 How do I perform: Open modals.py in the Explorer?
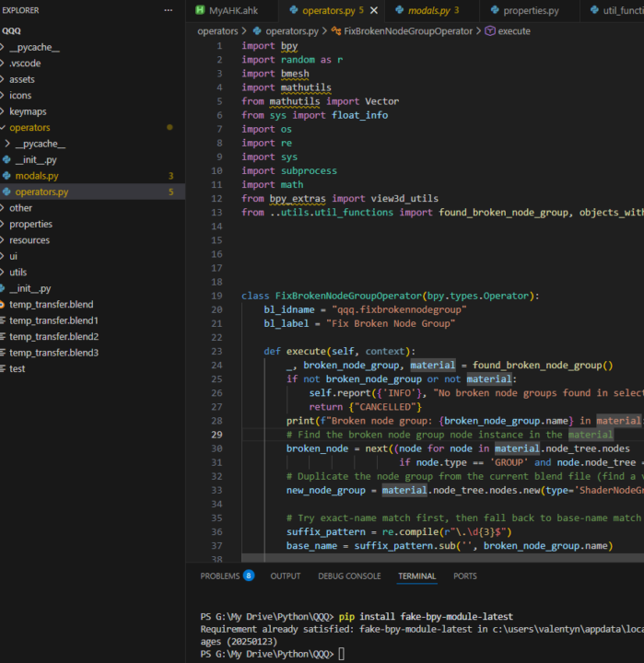(92, 176)
